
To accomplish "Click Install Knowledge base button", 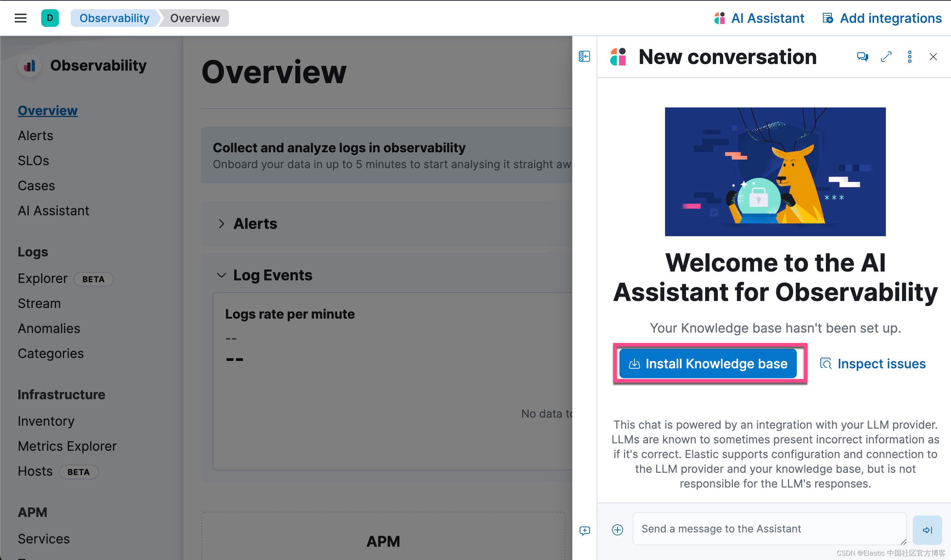I will click(x=708, y=364).
